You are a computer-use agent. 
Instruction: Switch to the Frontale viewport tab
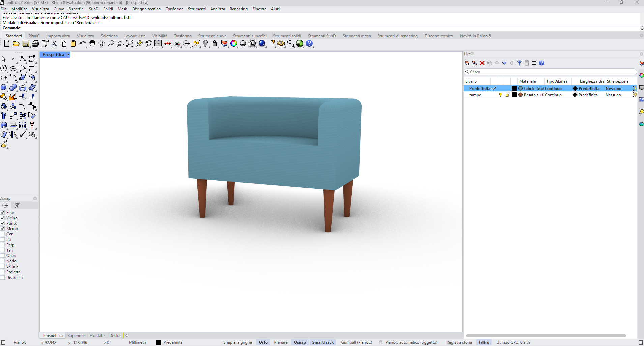(x=97, y=335)
